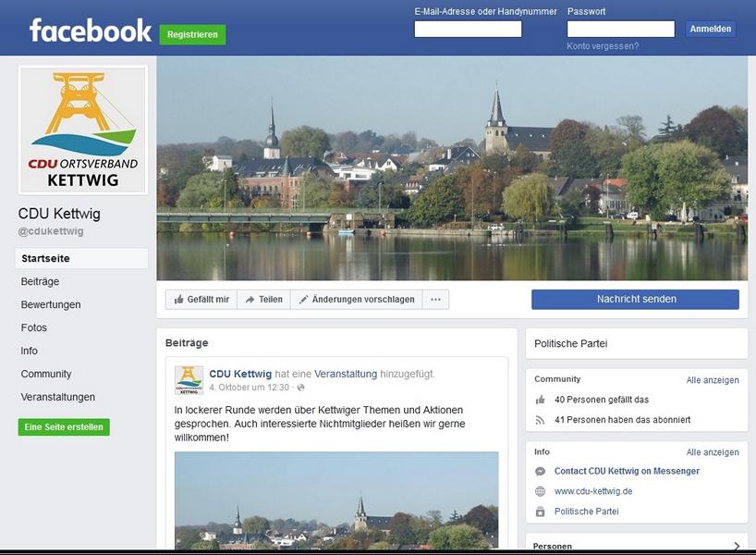This screenshot has height=555, width=756.
Task: Click the Gefällt mir button
Action: pos(201,299)
